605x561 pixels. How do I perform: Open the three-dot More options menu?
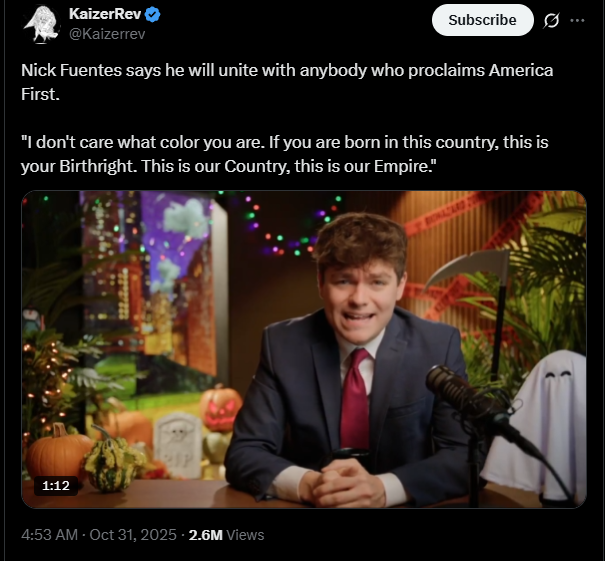tap(577, 20)
